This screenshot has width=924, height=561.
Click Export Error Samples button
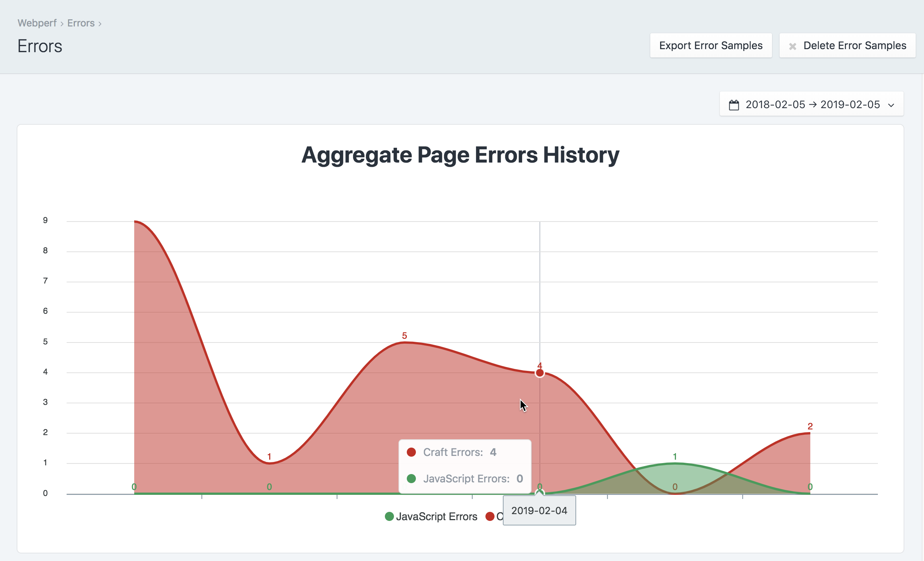point(711,45)
